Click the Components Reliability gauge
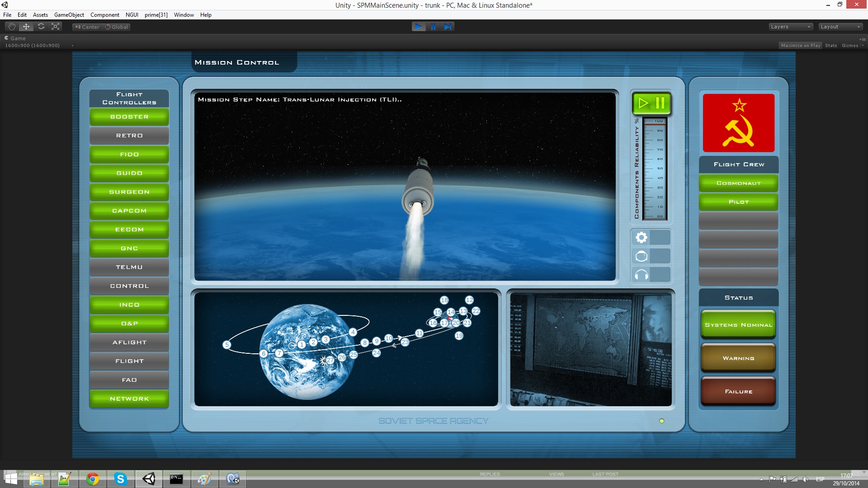The image size is (868, 488). [654, 169]
